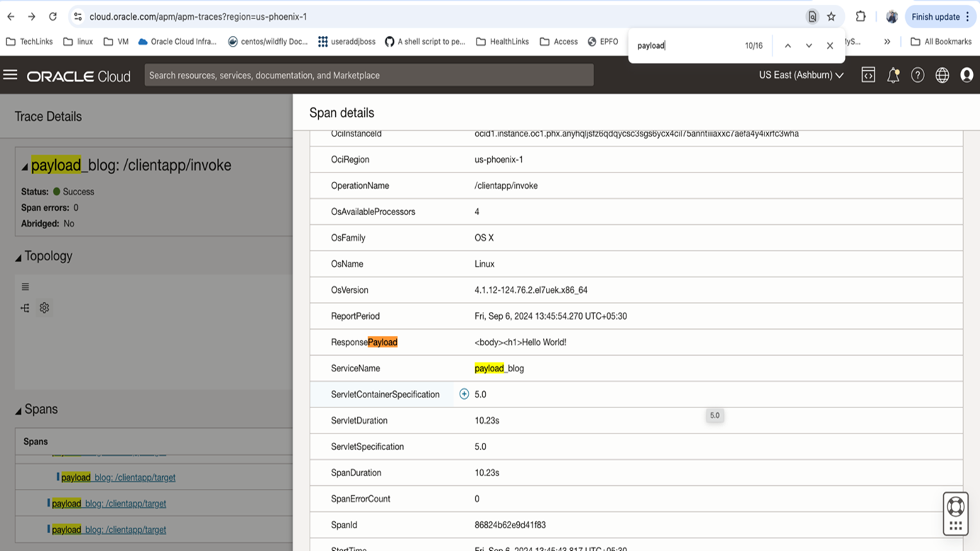Jump to next find-in-page match

point(809,46)
